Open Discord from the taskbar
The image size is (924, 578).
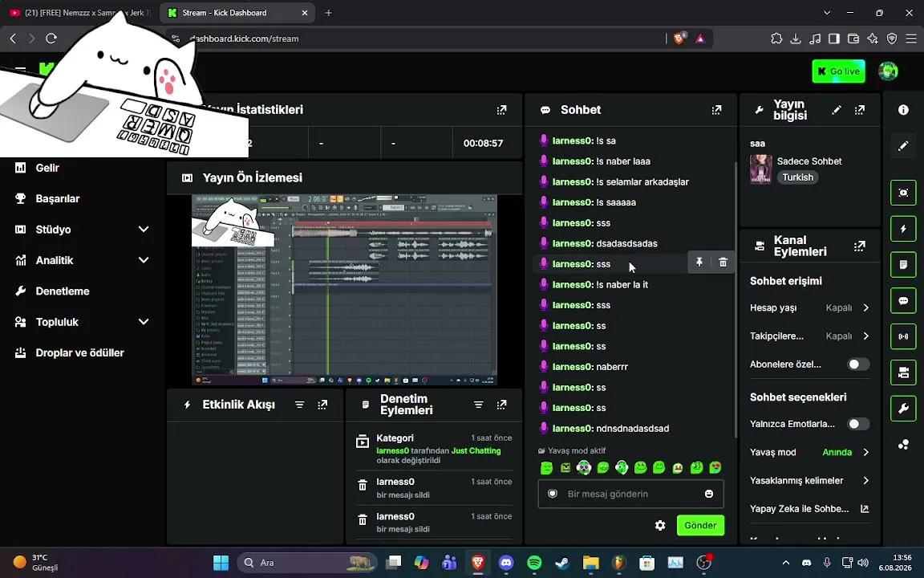click(x=506, y=563)
